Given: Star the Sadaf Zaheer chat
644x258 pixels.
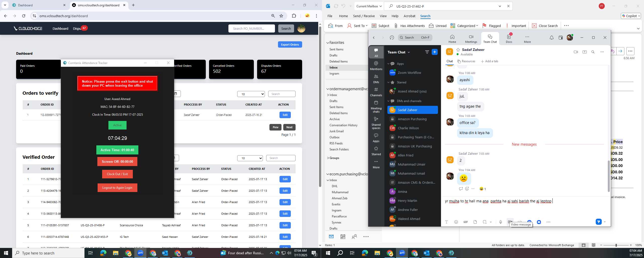Looking at the screenshot, I should [458, 50].
